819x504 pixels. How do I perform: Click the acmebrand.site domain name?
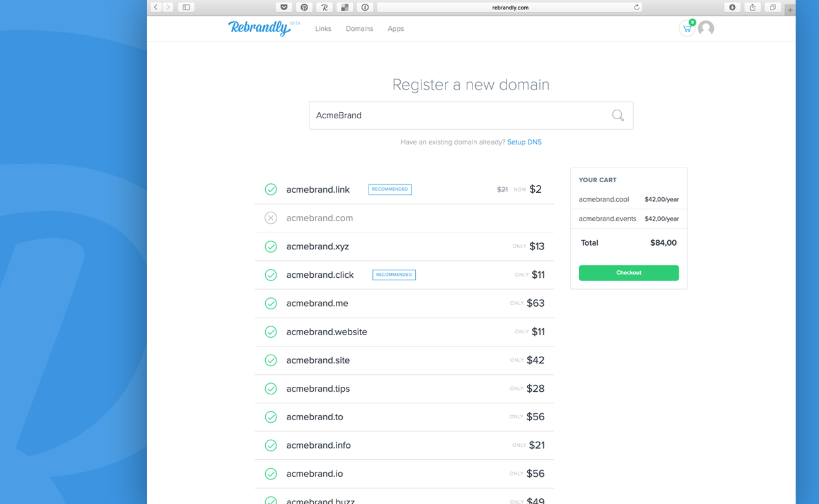click(318, 360)
